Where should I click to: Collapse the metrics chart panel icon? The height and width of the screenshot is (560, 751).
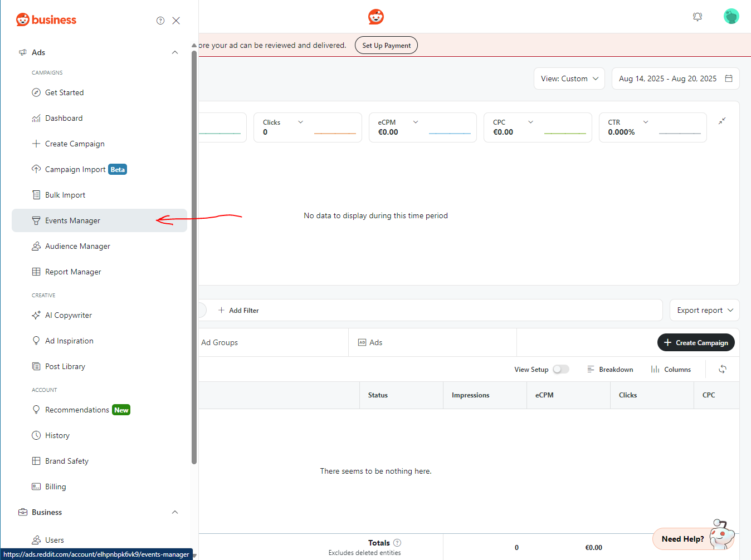[722, 121]
